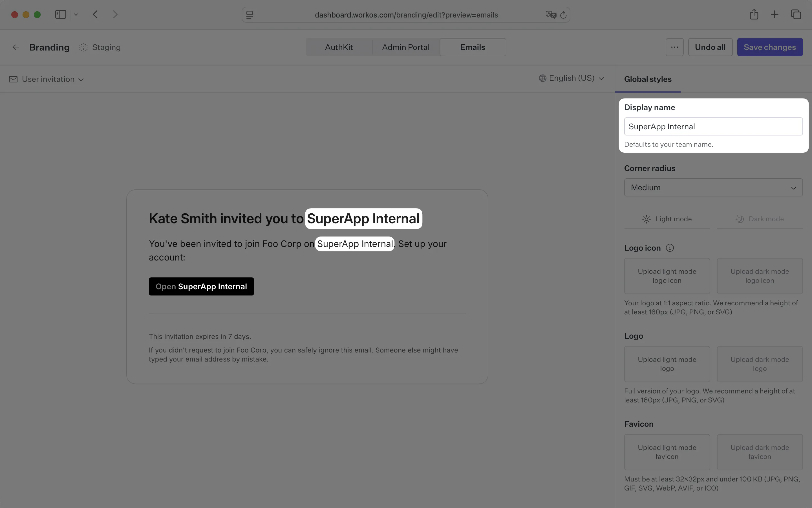812x508 pixels.
Task: Select the Global styles tab
Action: (648, 79)
